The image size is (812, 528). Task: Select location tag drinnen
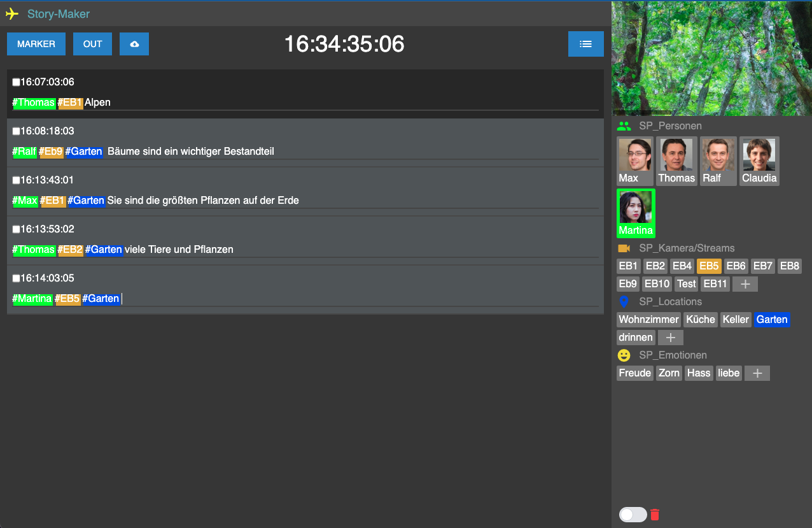pyautogui.click(x=636, y=338)
